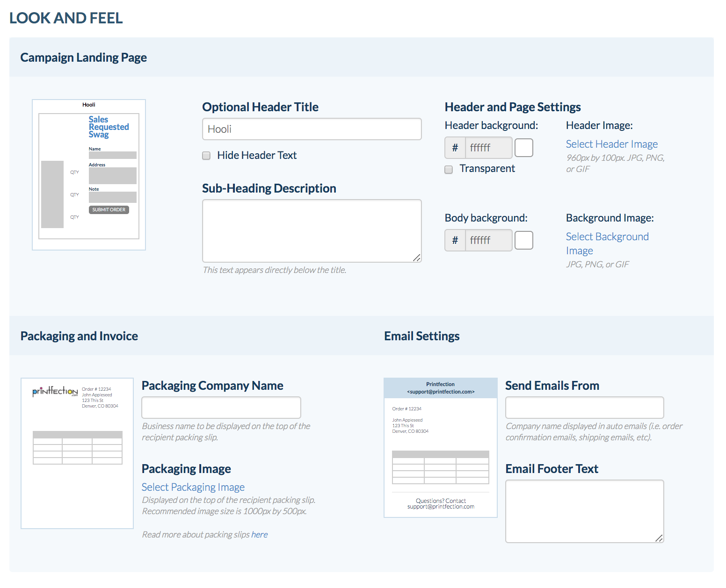This screenshot has height=588, width=726.
Task: Click the Body background hex value field
Action: point(488,240)
